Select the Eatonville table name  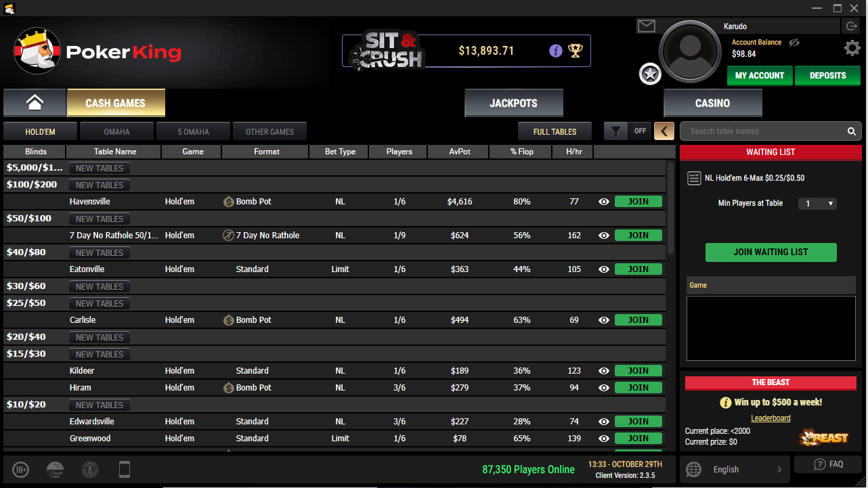coord(87,269)
